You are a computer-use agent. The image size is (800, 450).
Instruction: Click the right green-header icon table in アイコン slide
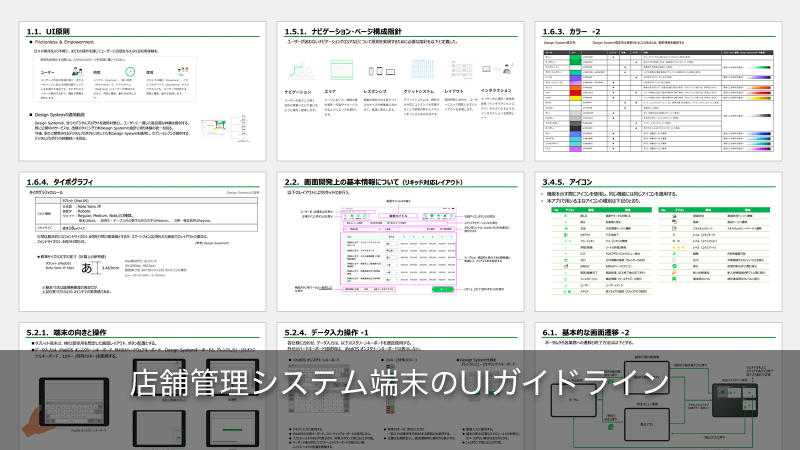714,245
